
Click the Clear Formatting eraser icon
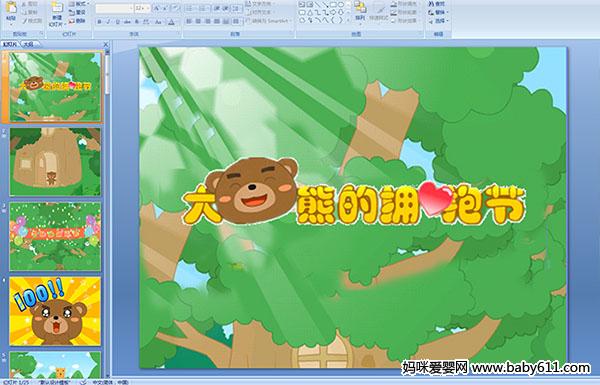pos(176,8)
